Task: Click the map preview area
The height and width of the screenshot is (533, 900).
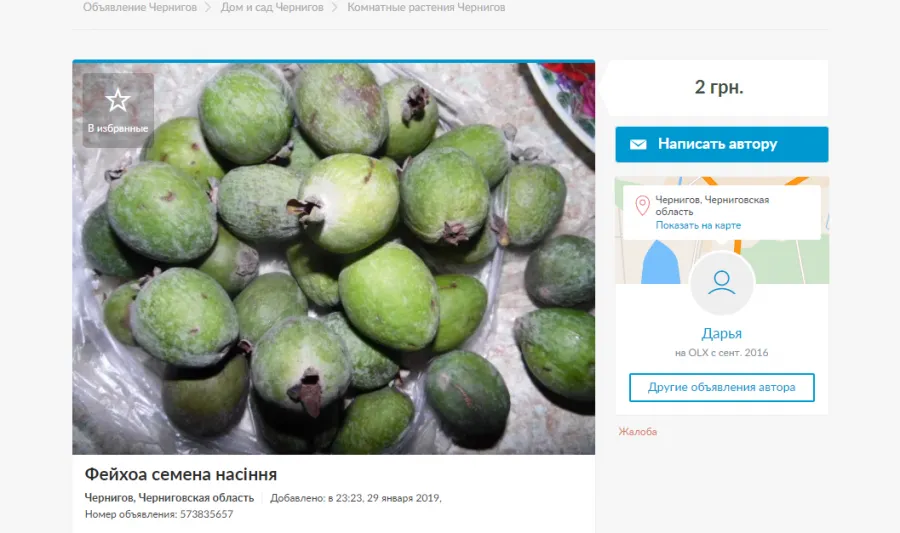Action: pyautogui.click(x=721, y=229)
